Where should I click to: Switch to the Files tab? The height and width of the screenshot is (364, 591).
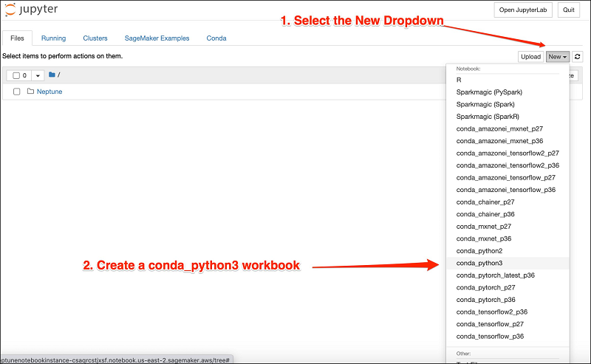click(17, 38)
